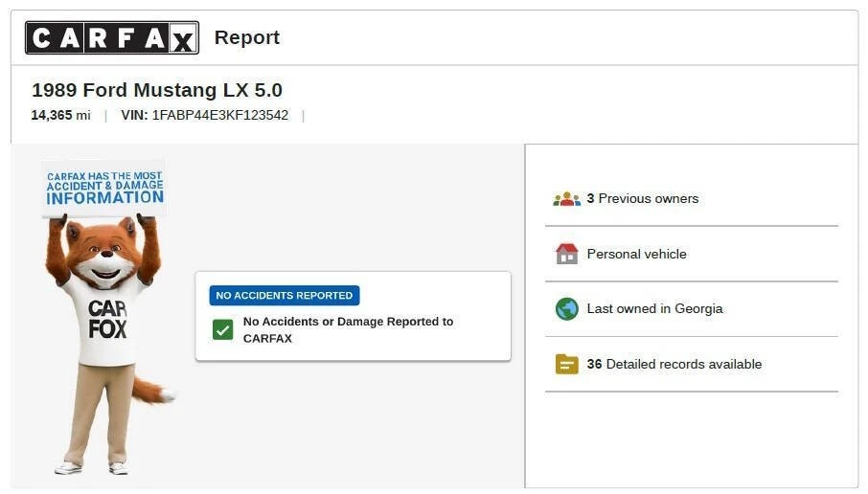This screenshot has height=494, width=868.
Task: Click the CARFAX logo
Action: 112,37
